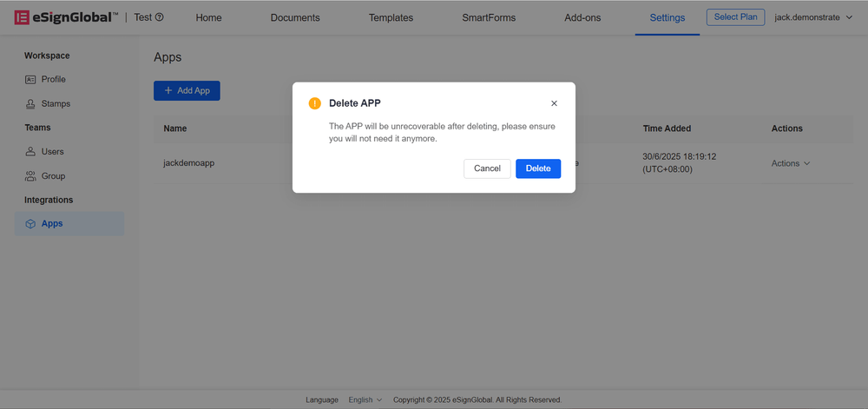Viewport: 868px width, 409px height.
Task: Click the Stamps icon in sidebar
Action: click(30, 103)
